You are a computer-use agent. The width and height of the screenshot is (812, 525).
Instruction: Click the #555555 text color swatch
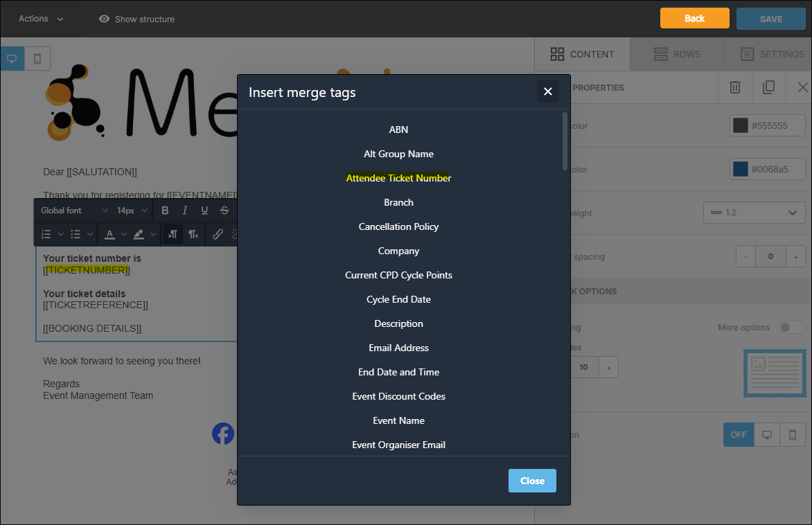pyautogui.click(x=741, y=125)
